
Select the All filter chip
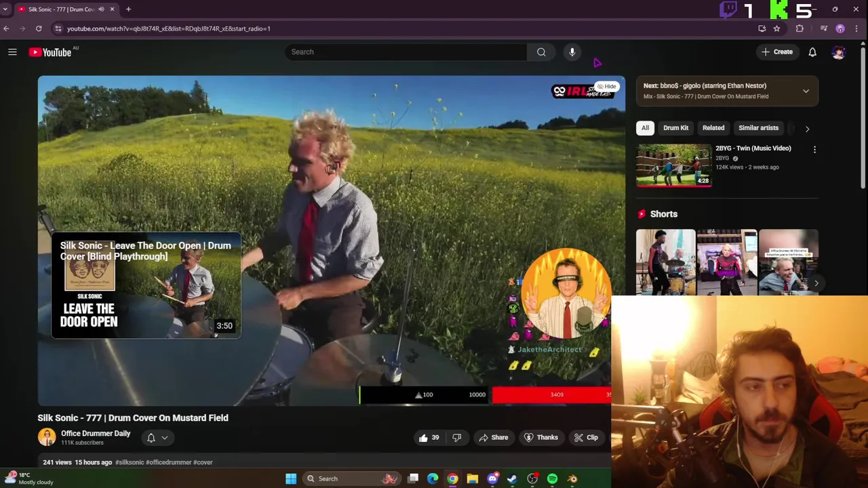645,127
